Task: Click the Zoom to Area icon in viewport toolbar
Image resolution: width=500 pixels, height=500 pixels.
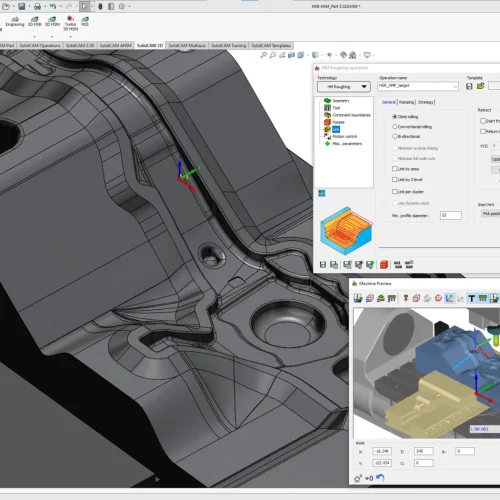Action: [x=273, y=55]
